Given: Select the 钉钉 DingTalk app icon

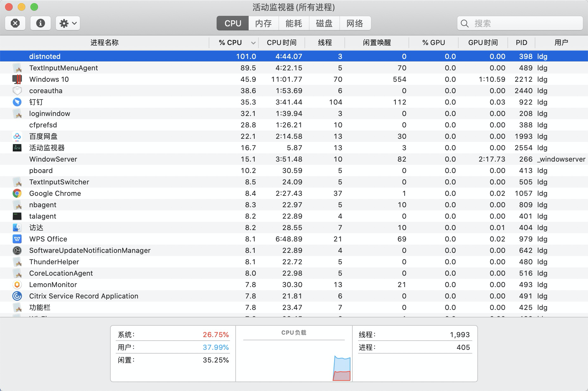Looking at the screenshot, I should [17, 102].
